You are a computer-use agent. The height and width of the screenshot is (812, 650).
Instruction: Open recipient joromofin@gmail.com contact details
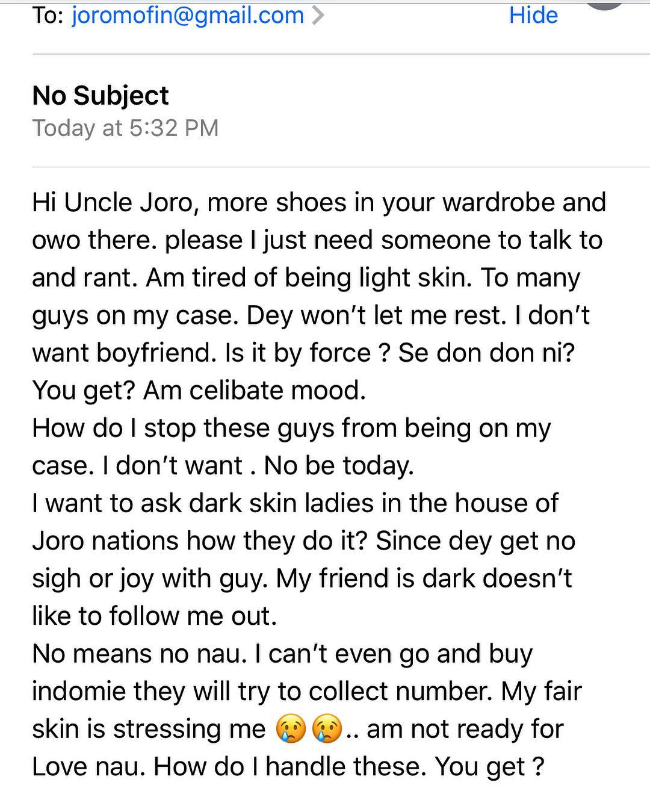click(x=188, y=15)
